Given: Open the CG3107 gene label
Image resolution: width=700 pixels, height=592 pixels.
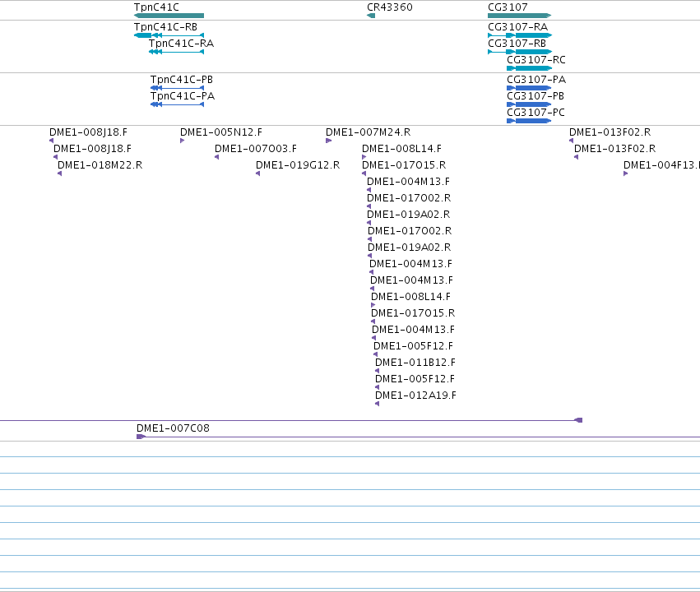Looking at the screenshot, I should coord(508,7).
